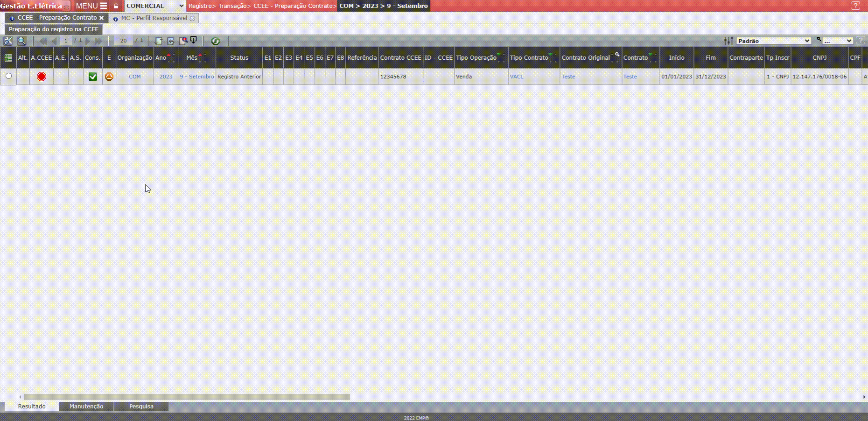Click the orange E column icon in row
The image size is (868, 421).
coord(109,77)
